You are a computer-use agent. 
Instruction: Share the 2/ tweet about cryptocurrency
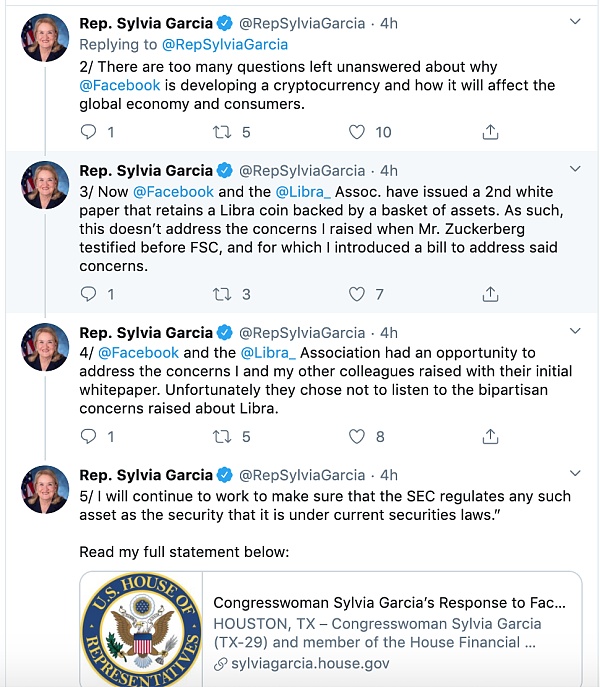tap(490, 131)
